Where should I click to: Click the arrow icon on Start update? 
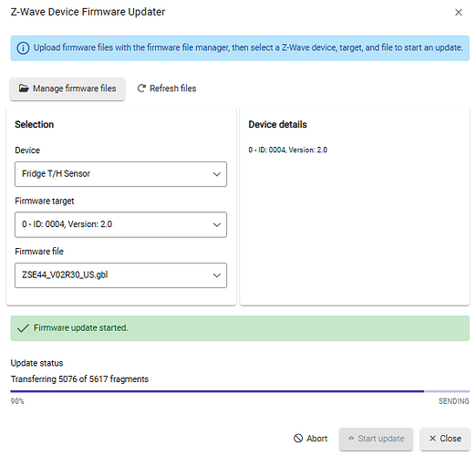pyautogui.click(x=351, y=438)
